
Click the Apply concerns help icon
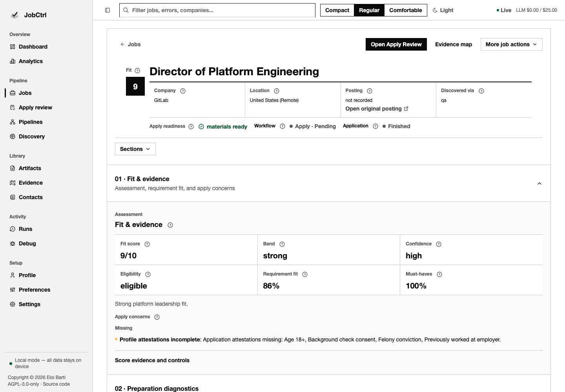pos(157,317)
